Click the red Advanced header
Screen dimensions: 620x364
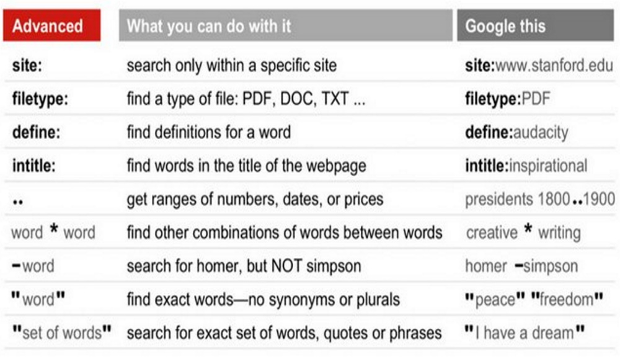click(52, 25)
